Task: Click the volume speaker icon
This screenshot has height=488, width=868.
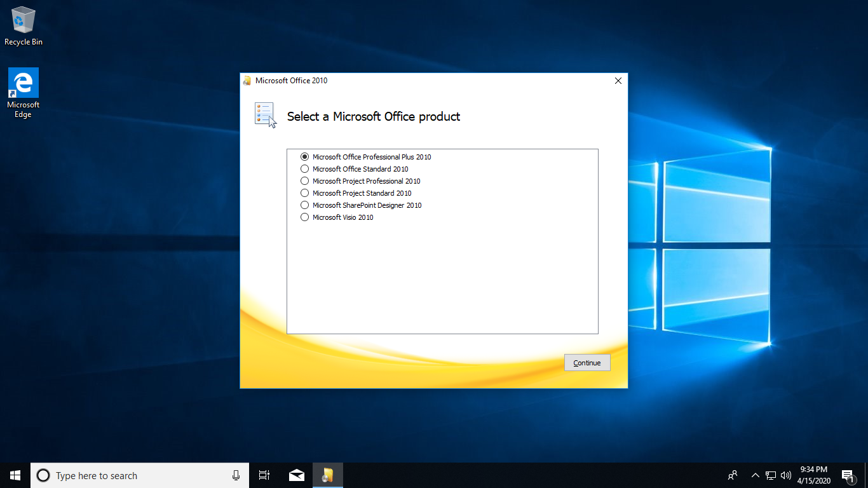Action: (786, 475)
